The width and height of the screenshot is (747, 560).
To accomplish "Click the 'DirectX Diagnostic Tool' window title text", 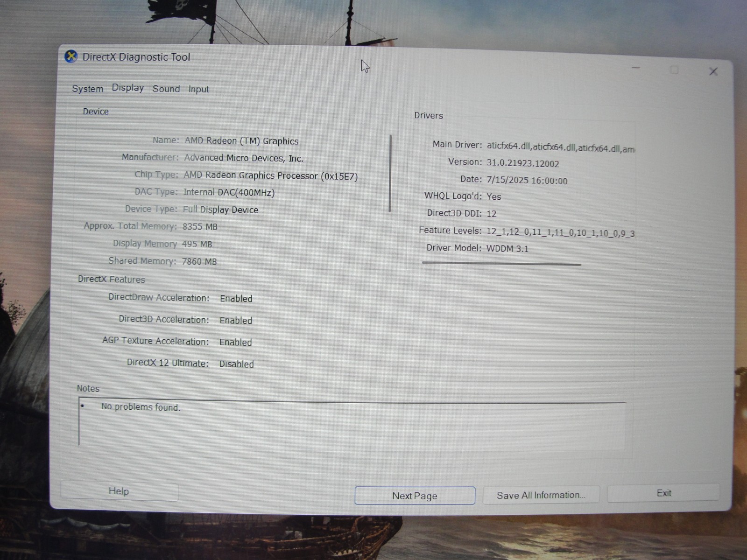I will click(x=136, y=57).
